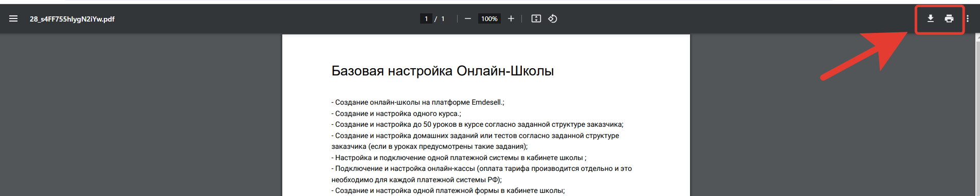
Task: Zoom in with the plus button
Action: [511, 18]
